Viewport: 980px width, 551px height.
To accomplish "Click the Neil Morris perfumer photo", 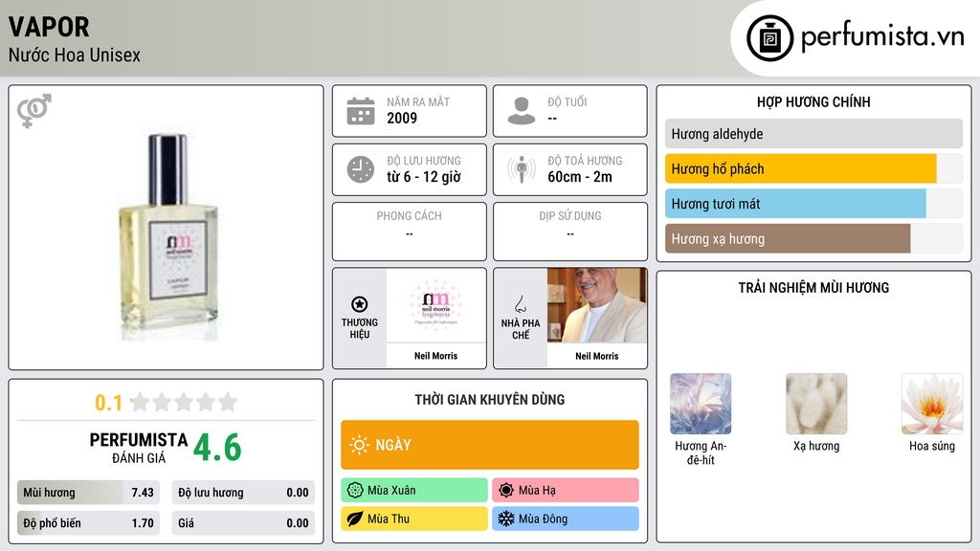I will [x=597, y=305].
